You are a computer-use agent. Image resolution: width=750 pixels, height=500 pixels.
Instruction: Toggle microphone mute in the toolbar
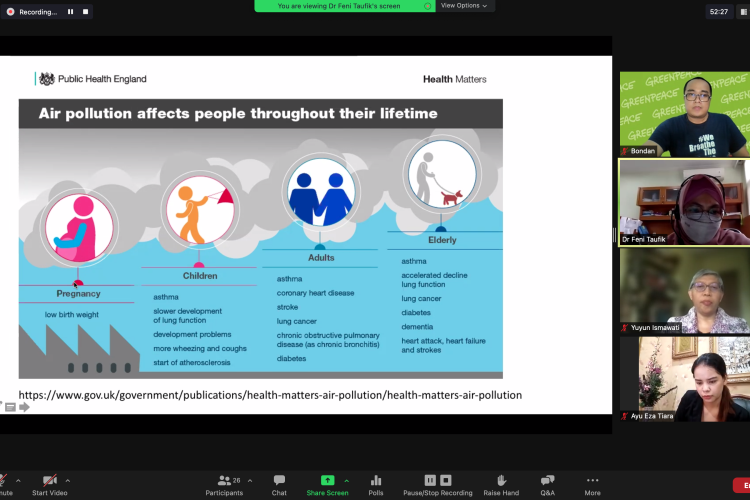3,481
